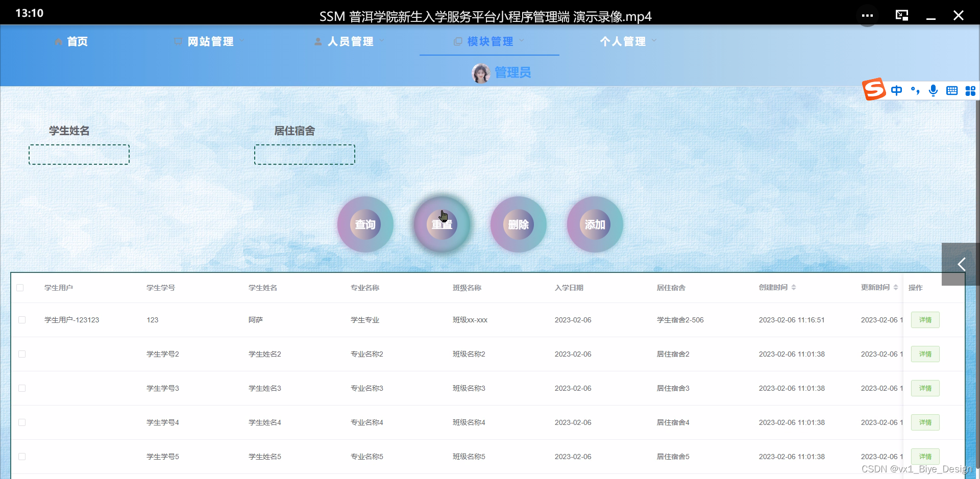Toggle the 中 Chinese input mode

896,91
